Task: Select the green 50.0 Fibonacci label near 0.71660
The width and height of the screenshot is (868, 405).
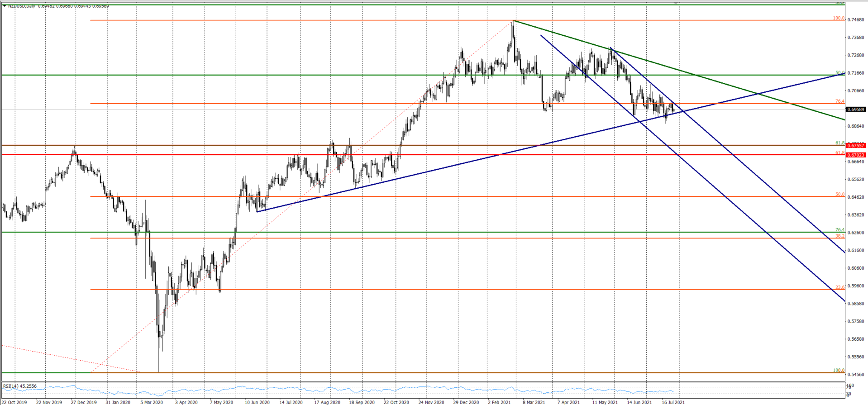Action: 839,72
